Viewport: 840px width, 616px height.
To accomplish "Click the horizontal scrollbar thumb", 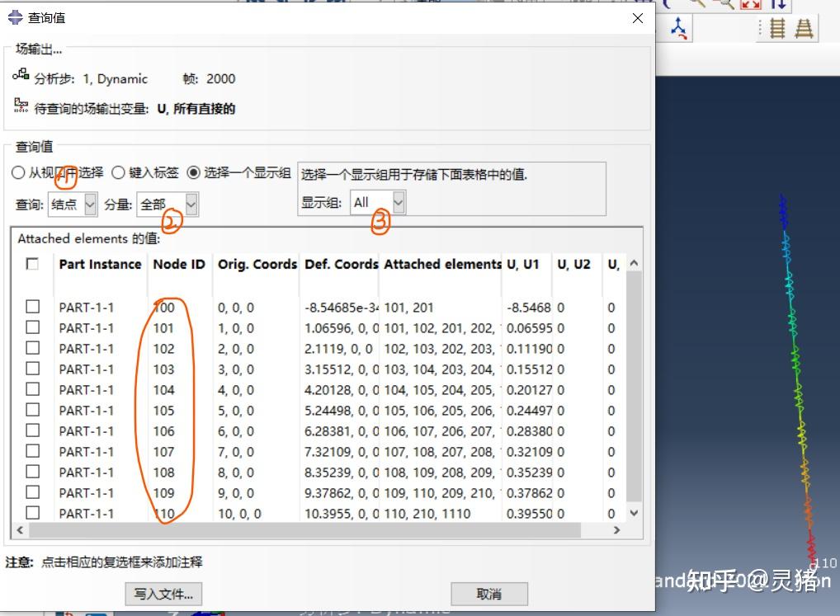I will pos(304,530).
